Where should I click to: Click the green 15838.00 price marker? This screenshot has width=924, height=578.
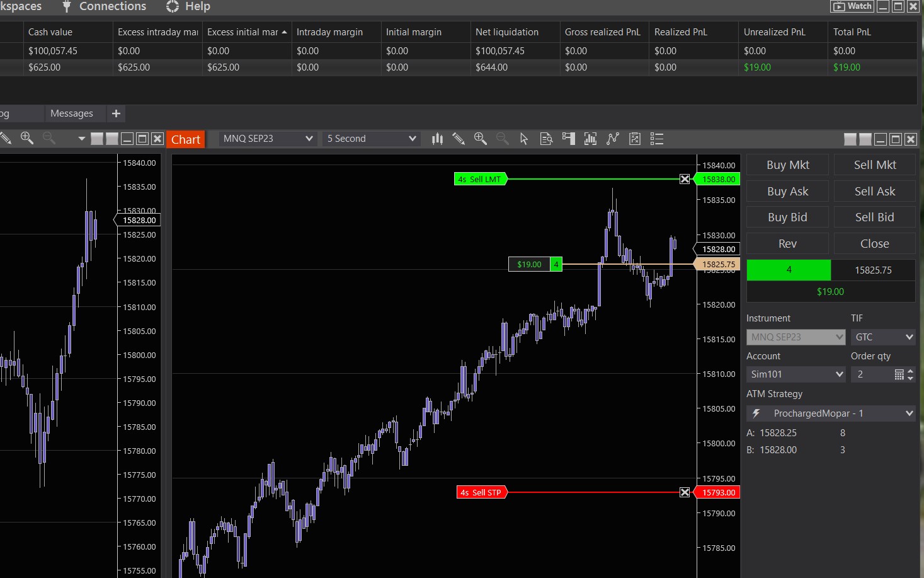point(717,179)
